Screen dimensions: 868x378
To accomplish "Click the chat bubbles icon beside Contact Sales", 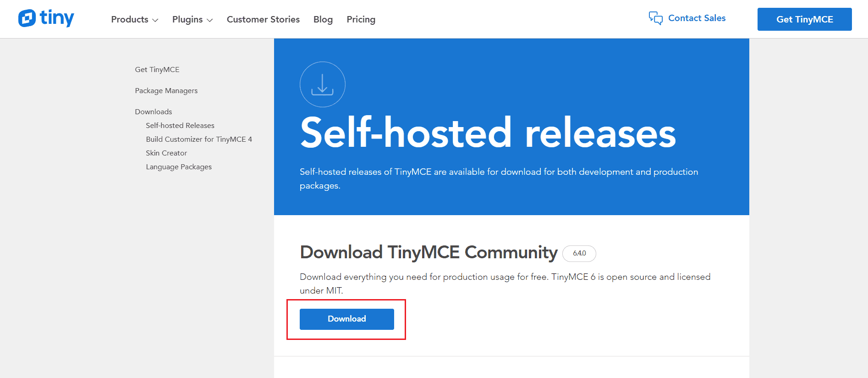I will click(x=655, y=18).
